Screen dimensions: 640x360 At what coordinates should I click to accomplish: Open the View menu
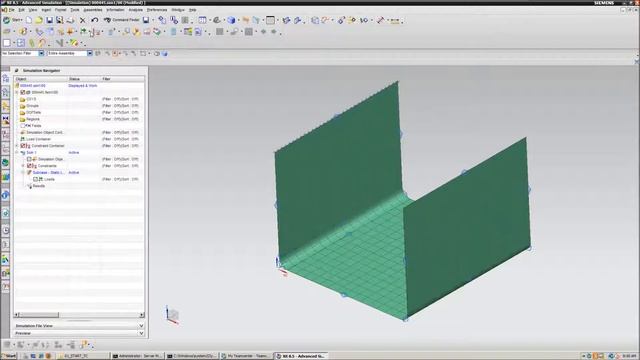tap(33, 9)
